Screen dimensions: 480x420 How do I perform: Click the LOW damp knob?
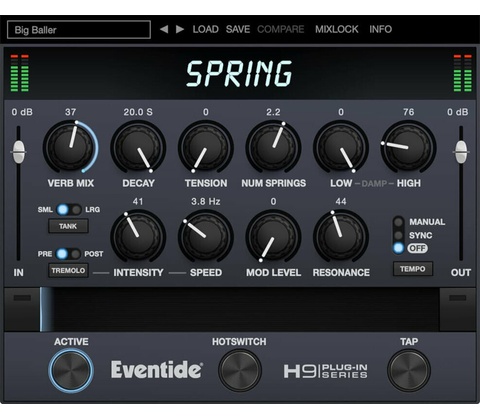341,147
